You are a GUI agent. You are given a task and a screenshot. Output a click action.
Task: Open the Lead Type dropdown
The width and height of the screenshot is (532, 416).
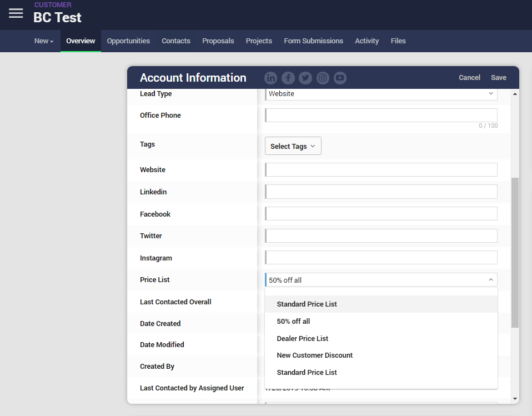click(x=381, y=94)
